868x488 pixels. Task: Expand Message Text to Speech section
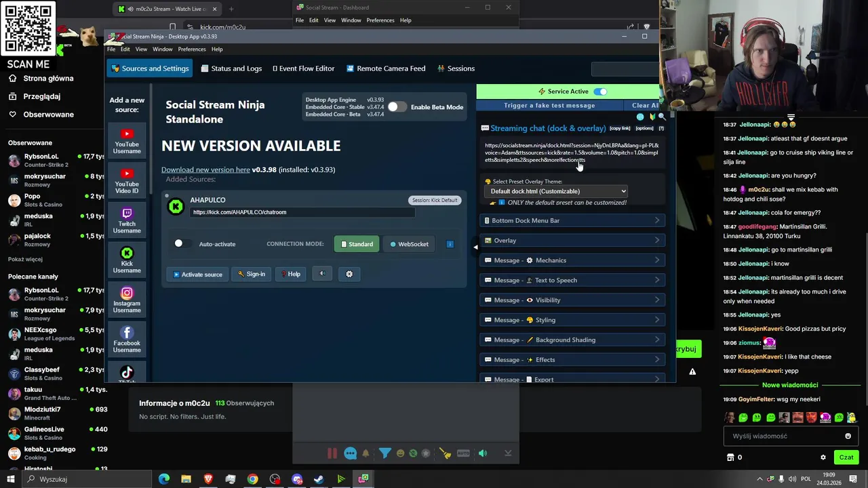pos(572,280)
